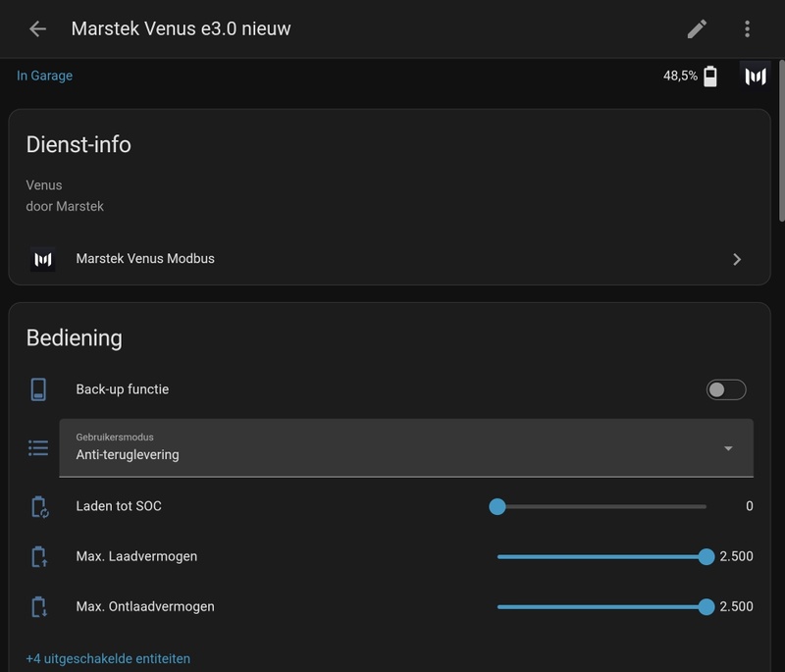Image resolution: width=785 pixels, height=672 pixels.
Task: Open the Gebruikersmodus dropdown
Action: (406, 447)
